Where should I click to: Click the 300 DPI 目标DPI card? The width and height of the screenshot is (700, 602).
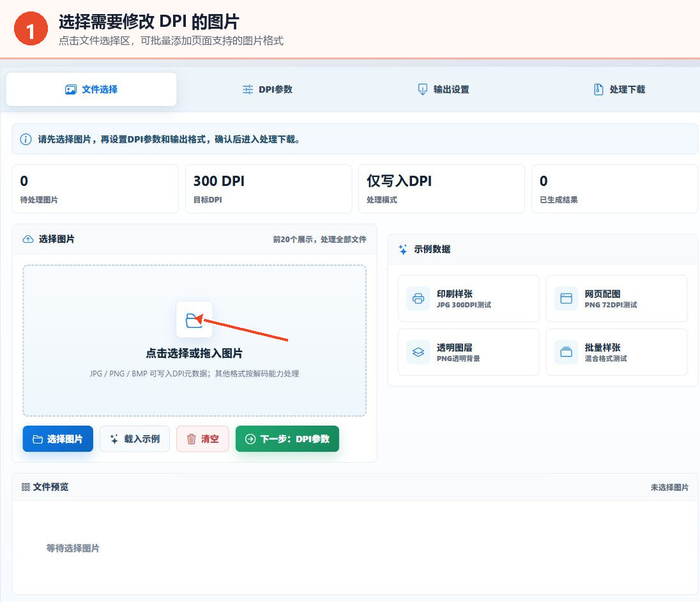click(268, 189)
